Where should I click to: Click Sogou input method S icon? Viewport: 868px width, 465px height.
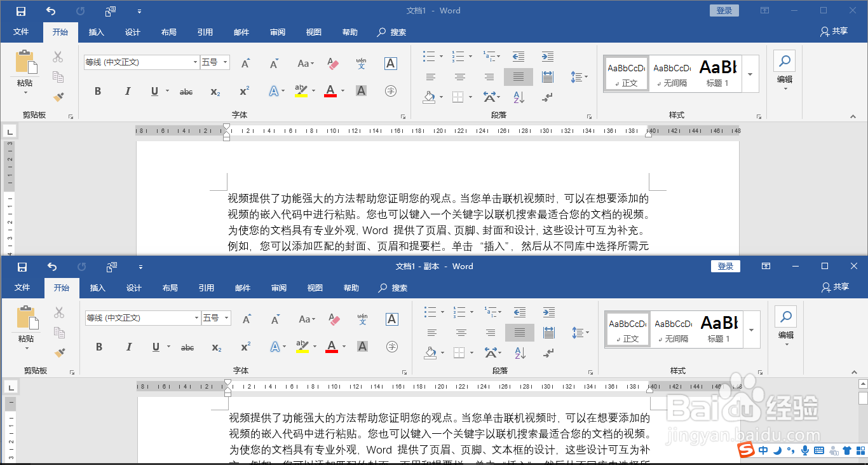pos(747,450)
